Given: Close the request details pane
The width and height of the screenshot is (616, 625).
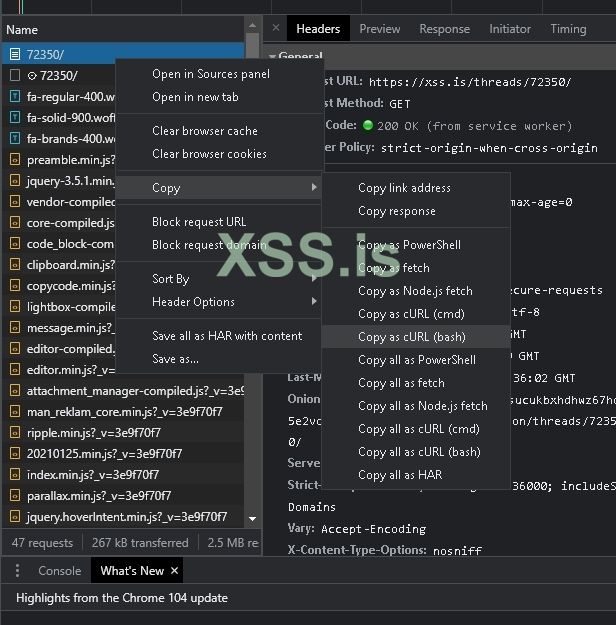Looking at the screenshot, I should pyautogui.click(x=276, y=29).
